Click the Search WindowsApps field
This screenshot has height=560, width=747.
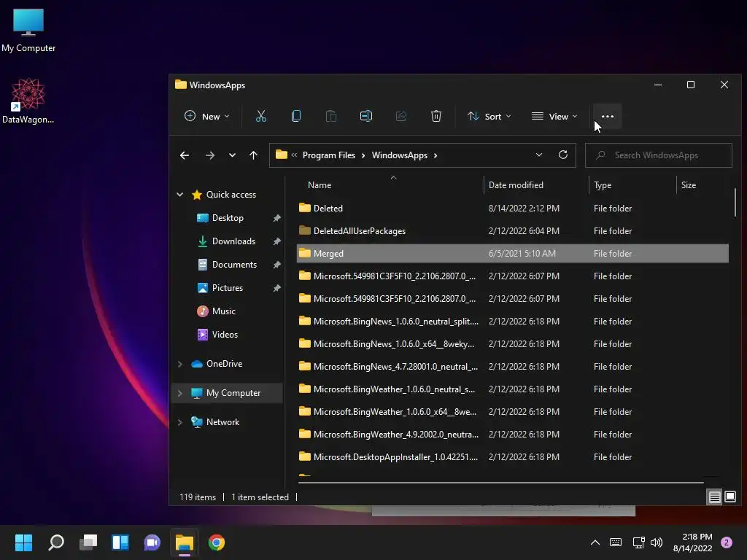pos(659,155)
